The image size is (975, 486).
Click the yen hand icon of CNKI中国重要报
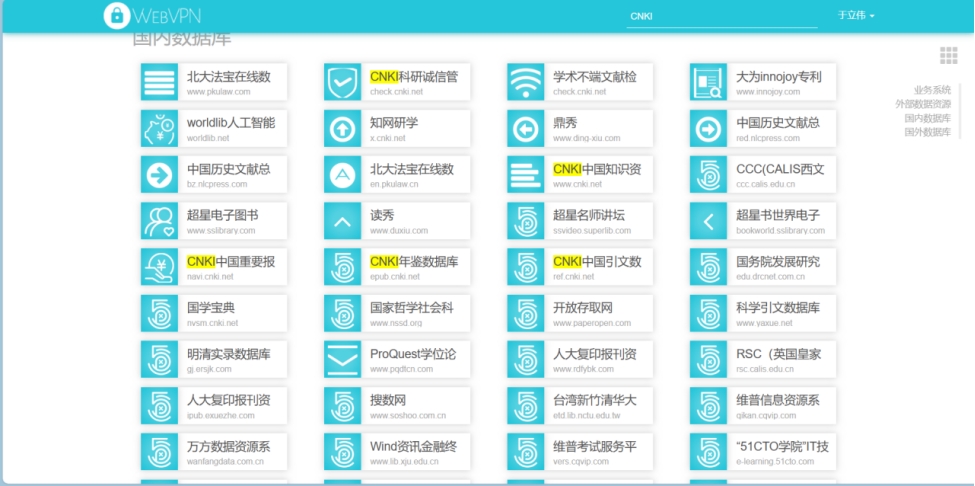point(159,267)
